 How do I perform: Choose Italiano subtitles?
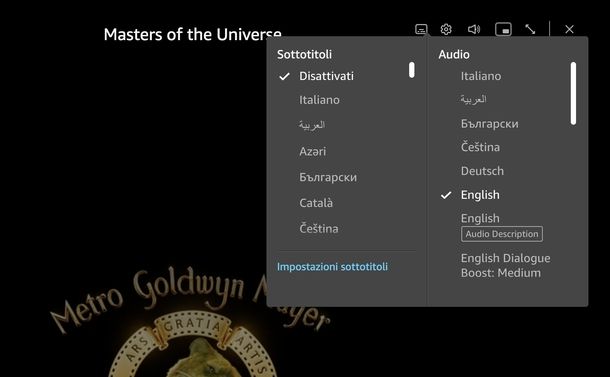319,100
